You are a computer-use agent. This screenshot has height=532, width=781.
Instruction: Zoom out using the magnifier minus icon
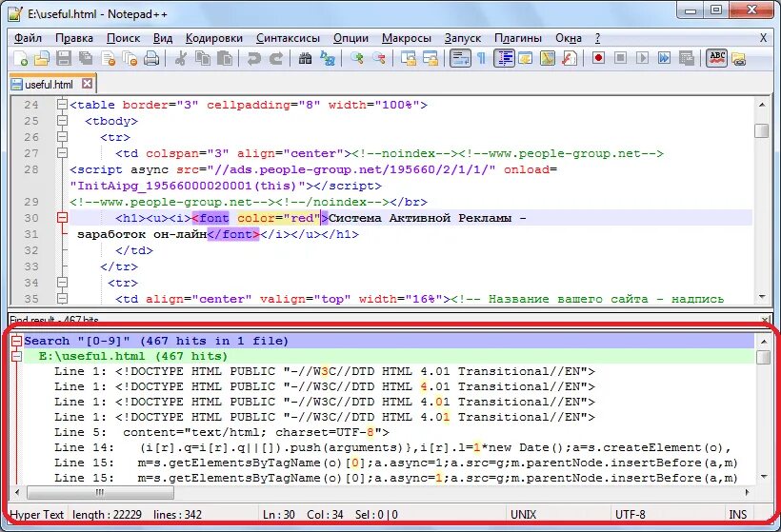coord(378,59)
